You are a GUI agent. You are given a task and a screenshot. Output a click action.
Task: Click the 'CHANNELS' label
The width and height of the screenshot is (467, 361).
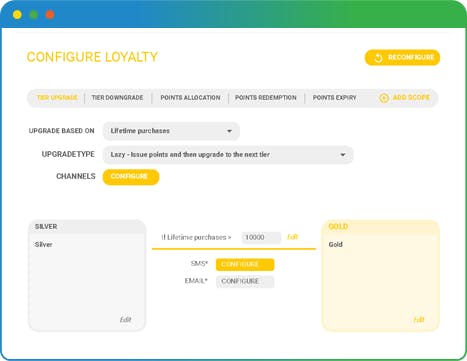[76, 176]
